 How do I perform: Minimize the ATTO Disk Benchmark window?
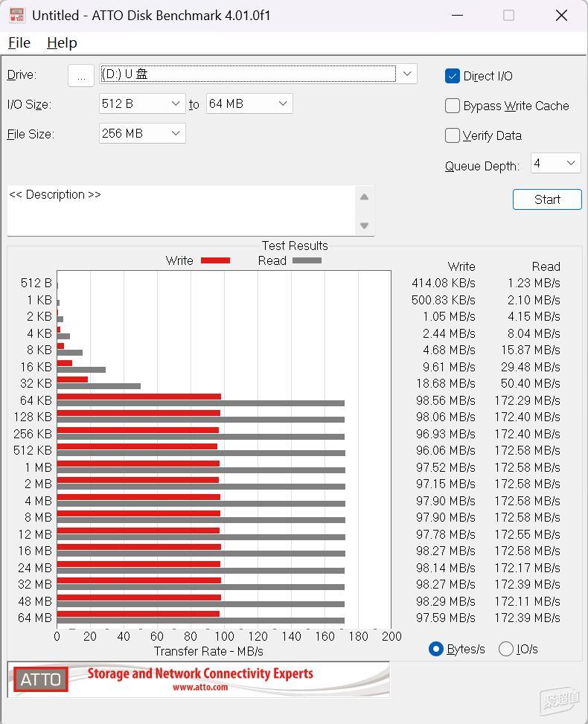pos(457,15)
